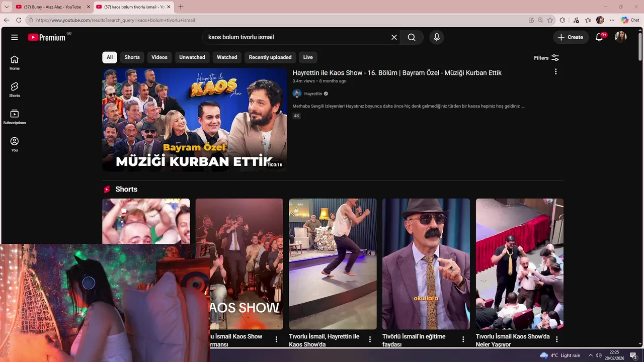
Task: Close the 'kaos bolum tivorlu ismail' tab
Action: [x=169, y=7]
